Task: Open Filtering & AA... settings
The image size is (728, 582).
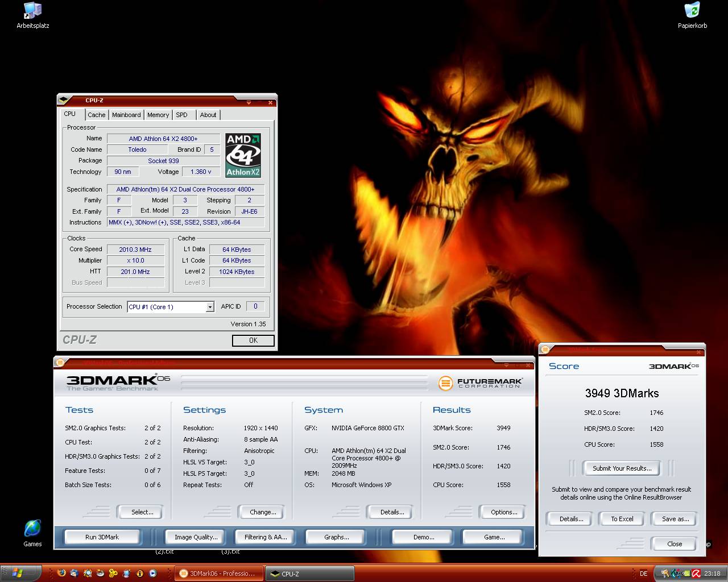Action: pyautogui.click(x=265, y=537)
